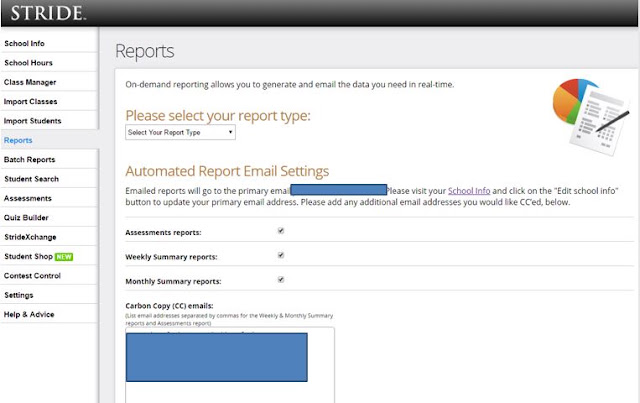
Task: Click the pie chart report illustration
Action: [590, 117]
